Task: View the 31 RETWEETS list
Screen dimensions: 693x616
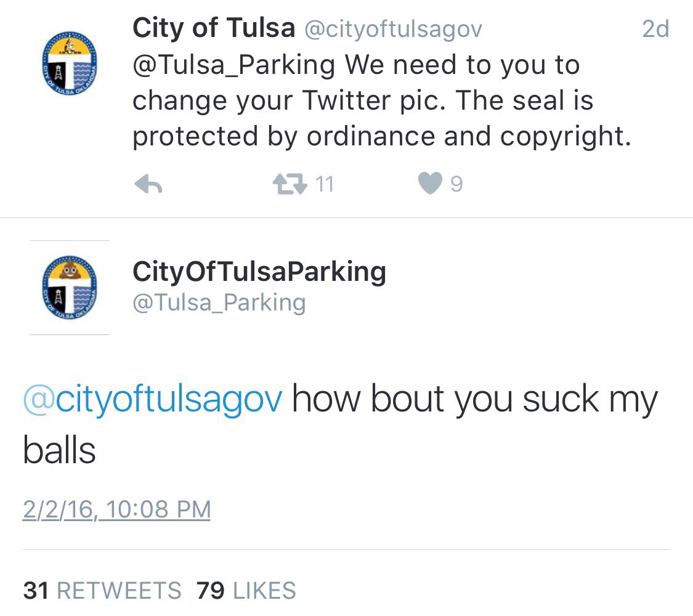Action: pyautogui.click(x=102, y=590)
